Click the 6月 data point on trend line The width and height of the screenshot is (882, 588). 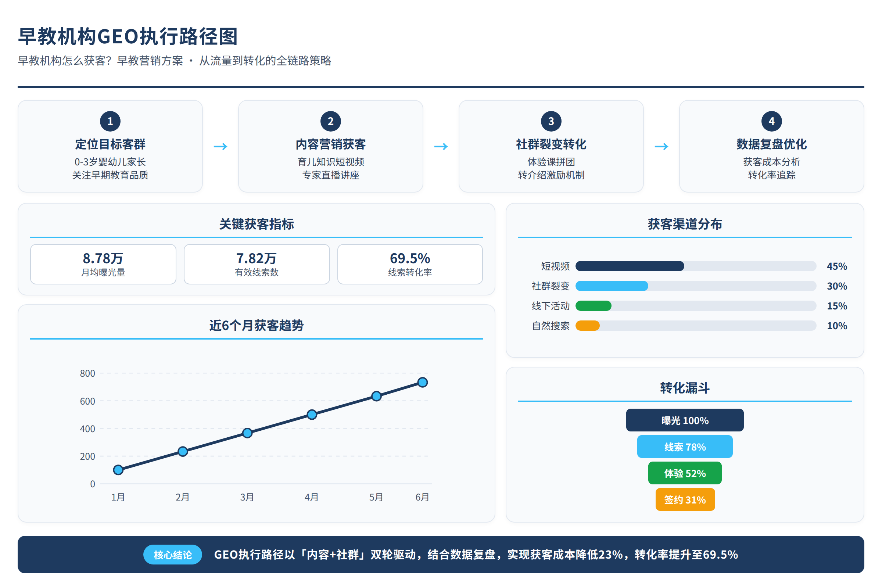(x=423, y=383)
